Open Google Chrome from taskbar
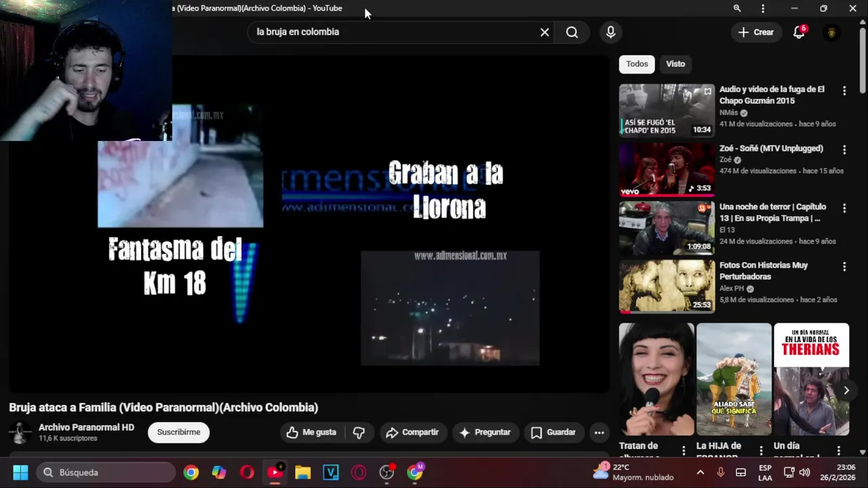Image resolution: width=868 pixels, height=488 pixels. point(191,472)
